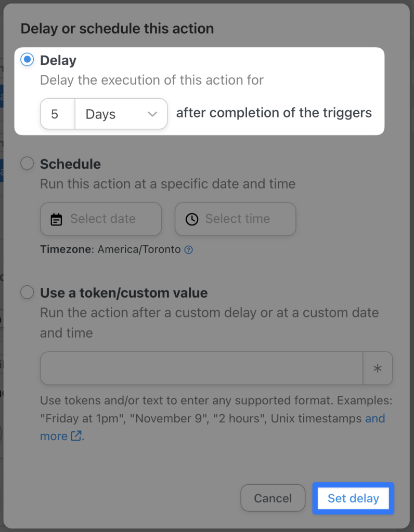This screenshot has width=414, height=532.
Task: Click the Select date button
Action: point(101,219)
